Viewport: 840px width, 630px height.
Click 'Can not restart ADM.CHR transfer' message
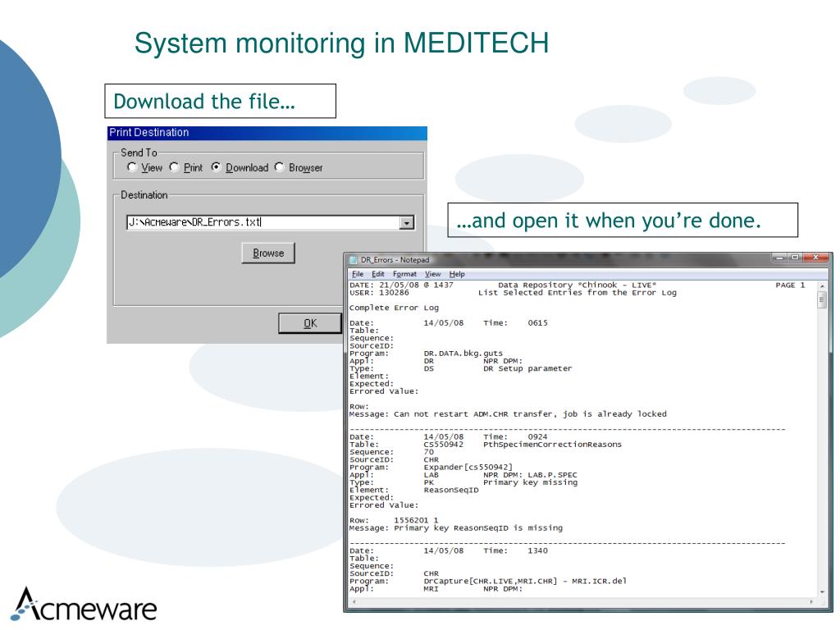(508, 414)
